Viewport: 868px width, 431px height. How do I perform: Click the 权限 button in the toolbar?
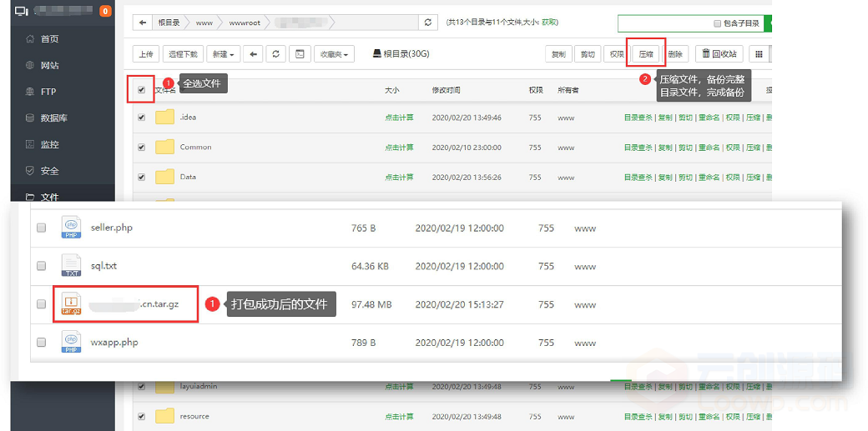pos(616,54)
